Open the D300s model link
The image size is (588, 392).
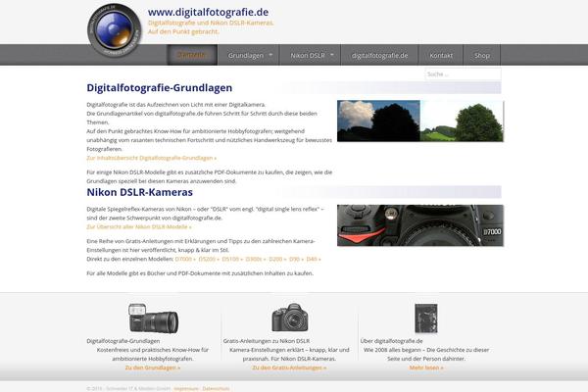coord(256,259)
